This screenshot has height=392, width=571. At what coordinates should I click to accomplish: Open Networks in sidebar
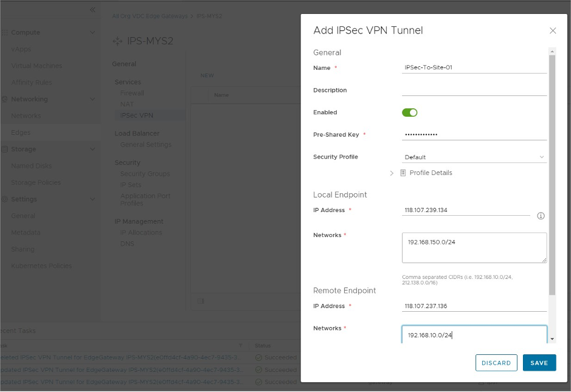click(26, 115)
